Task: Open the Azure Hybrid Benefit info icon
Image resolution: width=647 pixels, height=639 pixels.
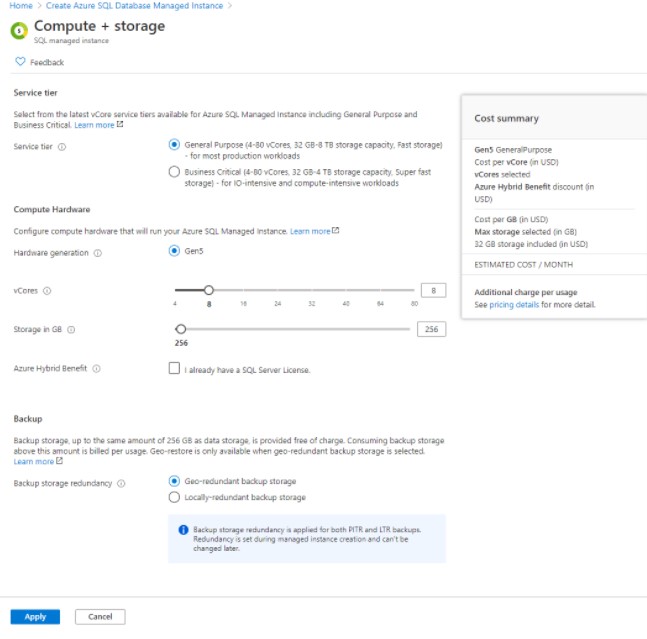Action: pos(96,368)
